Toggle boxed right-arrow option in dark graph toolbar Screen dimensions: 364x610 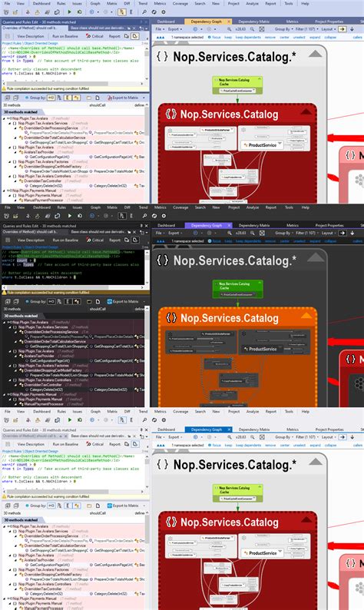point(342,233)
